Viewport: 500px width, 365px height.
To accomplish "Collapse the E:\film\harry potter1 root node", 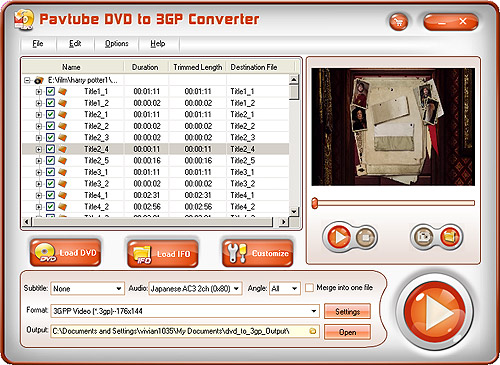I will click(27, 80).
